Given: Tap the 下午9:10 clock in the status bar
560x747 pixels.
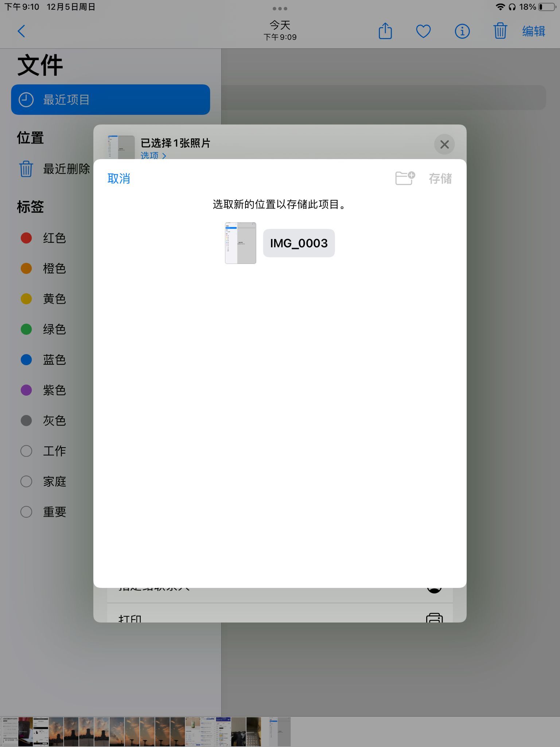Looking at the screenshot, I should click(22, 7).
